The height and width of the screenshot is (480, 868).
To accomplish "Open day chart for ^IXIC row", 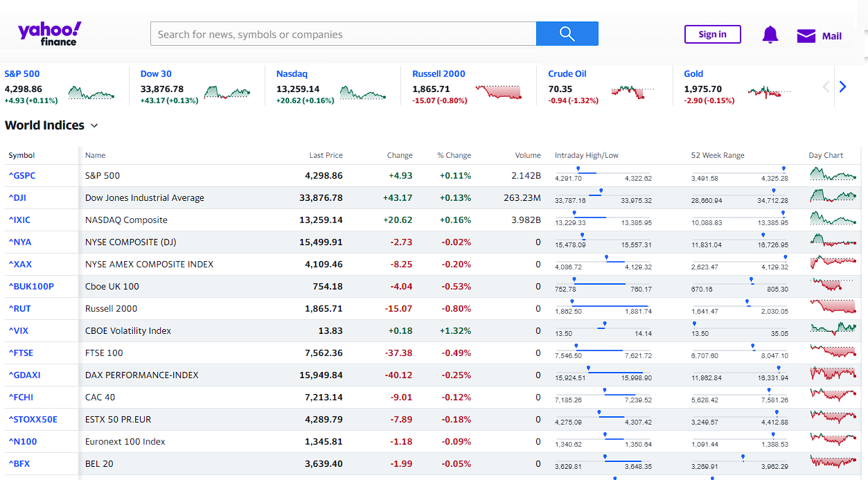I will pos(833,219).
